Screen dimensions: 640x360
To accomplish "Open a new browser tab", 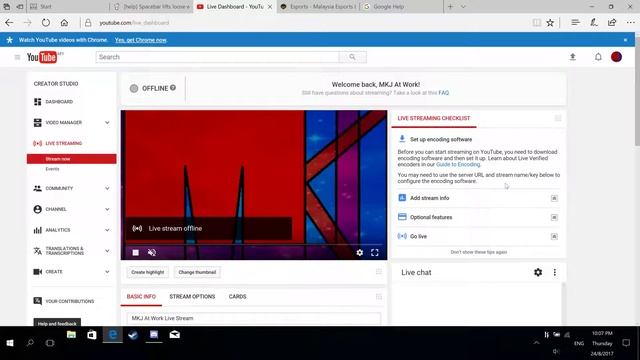I will coord(450,7).
